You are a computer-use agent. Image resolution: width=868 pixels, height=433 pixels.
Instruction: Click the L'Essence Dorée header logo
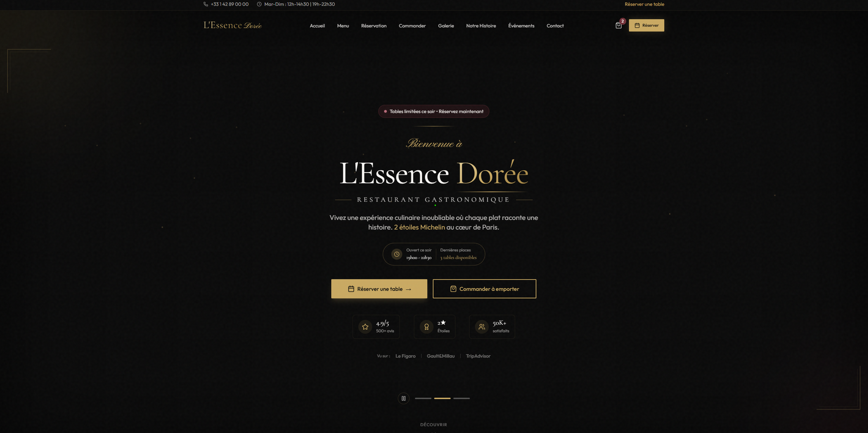233,25
